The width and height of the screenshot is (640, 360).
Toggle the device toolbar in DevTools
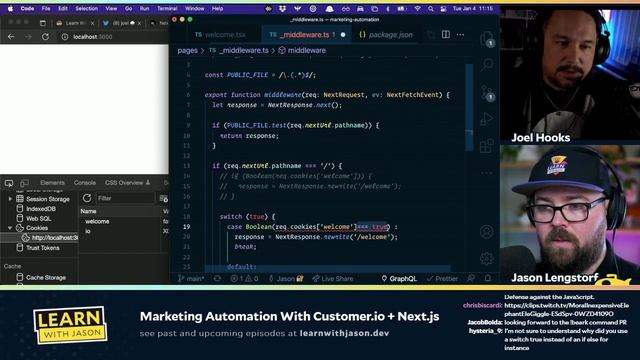[24, 183]
